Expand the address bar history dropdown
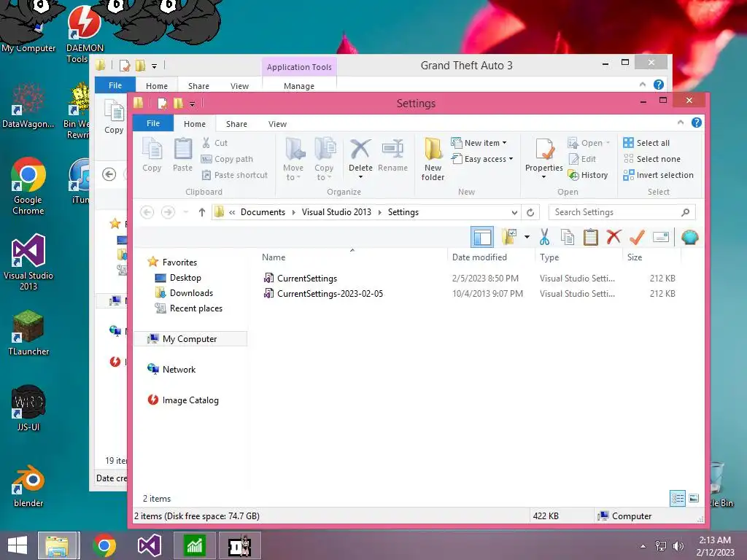The height and width of the screenshot is (560, 747). click(x=514, y=212)
